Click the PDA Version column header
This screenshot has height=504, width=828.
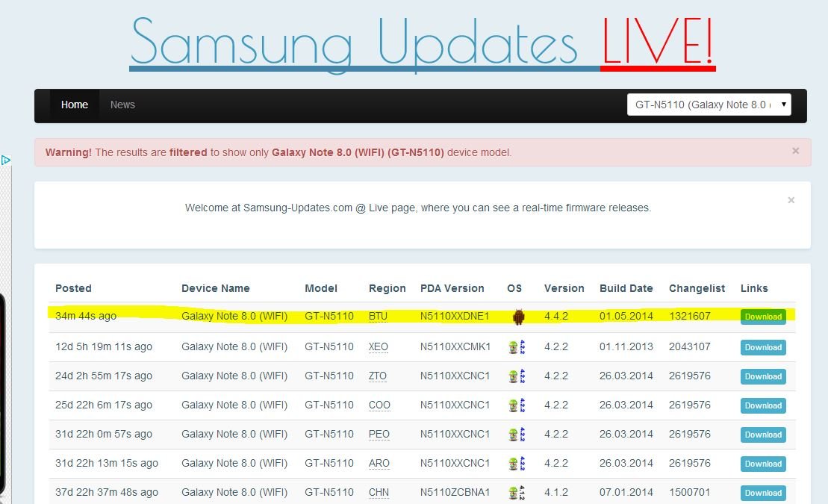point(452,288)
